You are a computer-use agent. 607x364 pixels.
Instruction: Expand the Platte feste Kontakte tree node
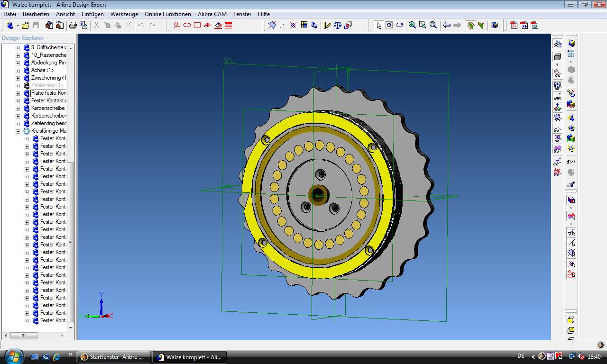[x=18, y=93]
